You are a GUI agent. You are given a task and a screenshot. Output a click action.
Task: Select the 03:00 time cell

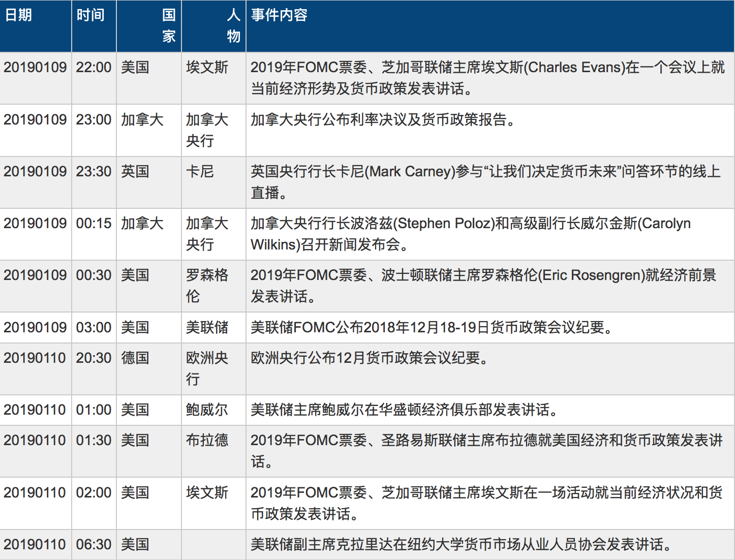tap(94, 327)
